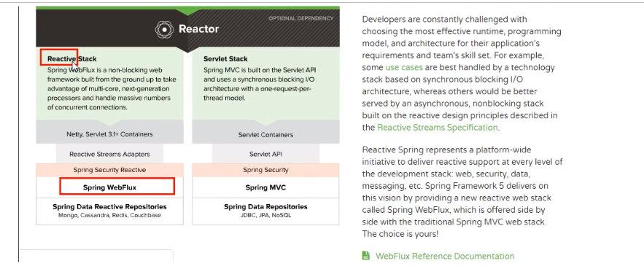Click the Netty, Servlet 3.1+ Containers block
The height and width of the screenshot is (269, 644).
[x=109, y=134]
